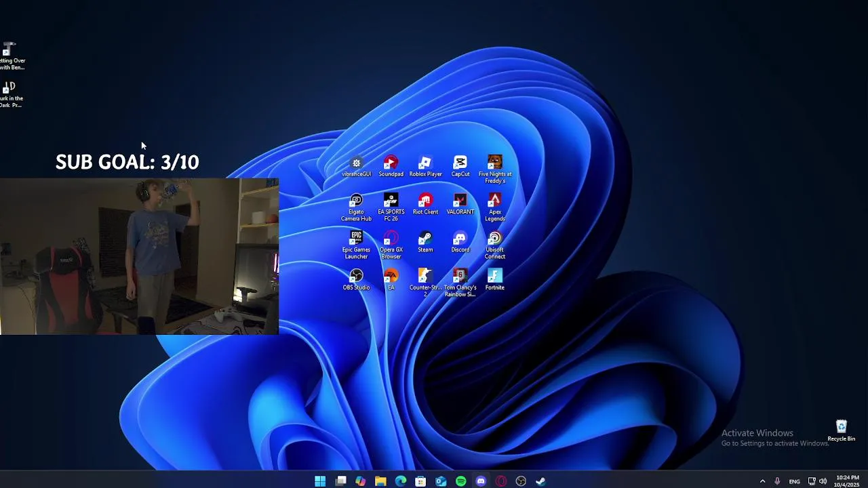Select the OBS Studio desktop icon
Screen dimensions: 868x488
356,281
